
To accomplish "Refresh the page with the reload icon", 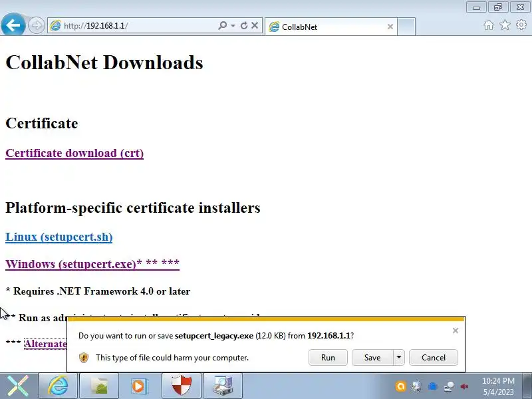I will [x=243, y=25].
